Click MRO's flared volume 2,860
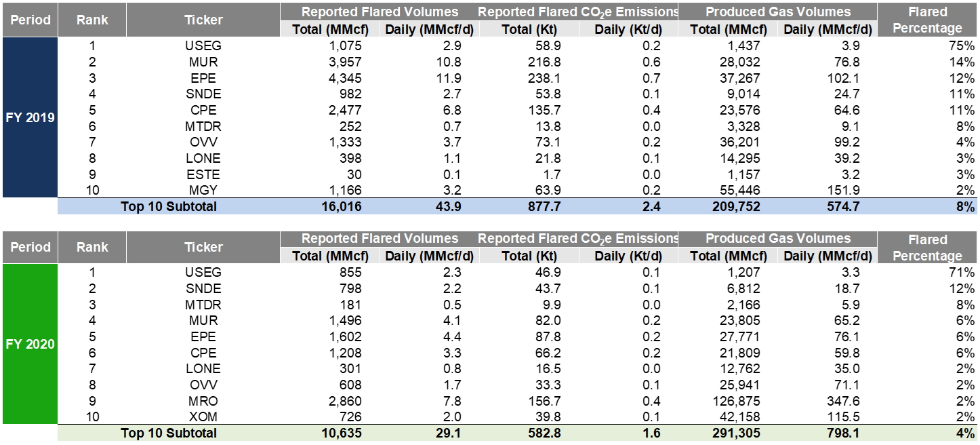The height and width of the screenshot is (445, 980). click(346, 401)
